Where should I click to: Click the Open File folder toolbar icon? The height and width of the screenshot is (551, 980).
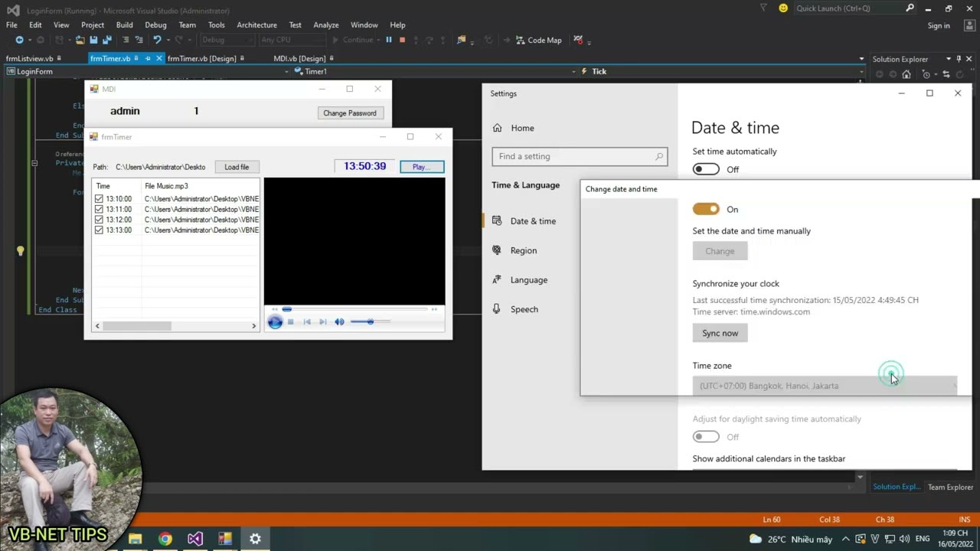(80, 40)
